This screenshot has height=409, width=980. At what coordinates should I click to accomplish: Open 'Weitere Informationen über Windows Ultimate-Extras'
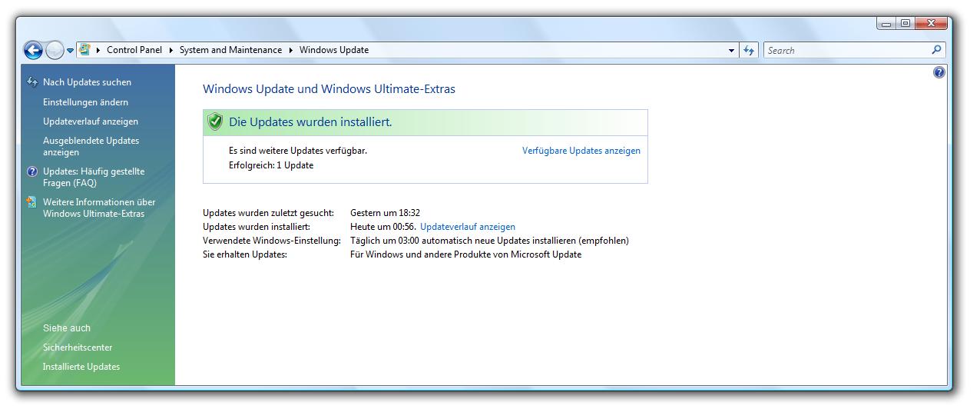(98, 208)
